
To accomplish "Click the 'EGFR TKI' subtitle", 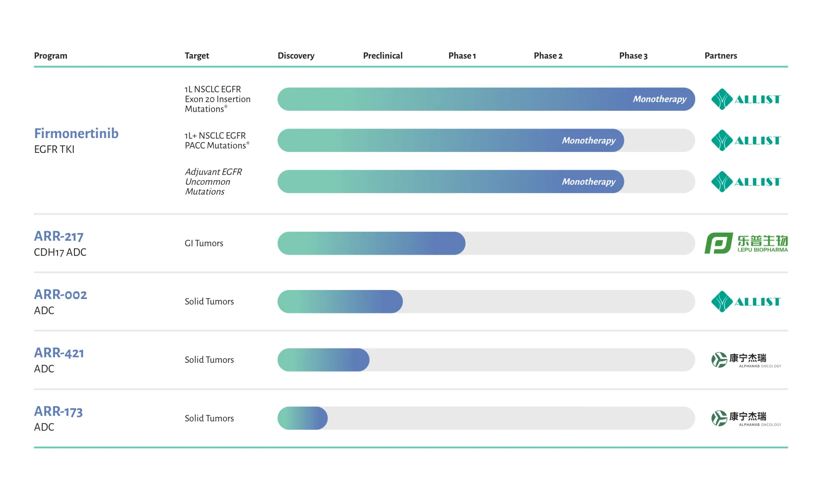I will [54, 150].
